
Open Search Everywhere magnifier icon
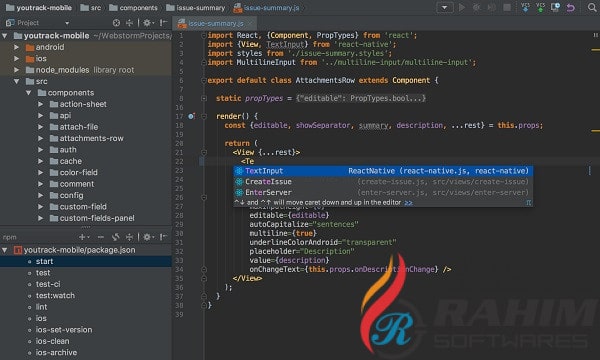coord(592,7)
